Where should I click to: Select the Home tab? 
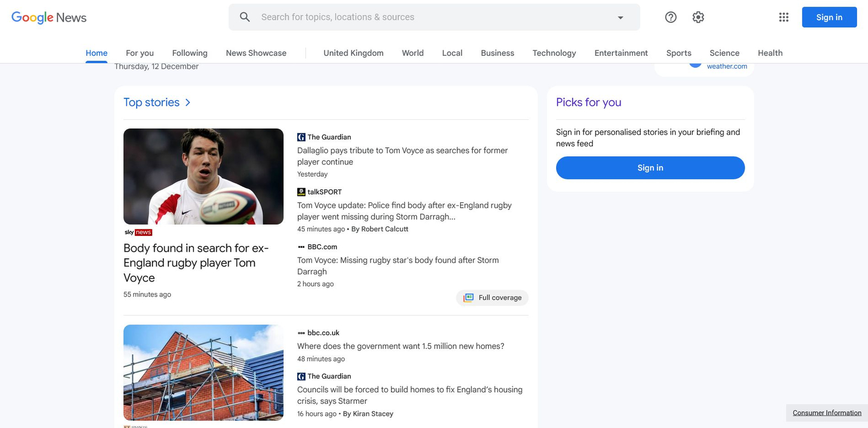[97, 53]
